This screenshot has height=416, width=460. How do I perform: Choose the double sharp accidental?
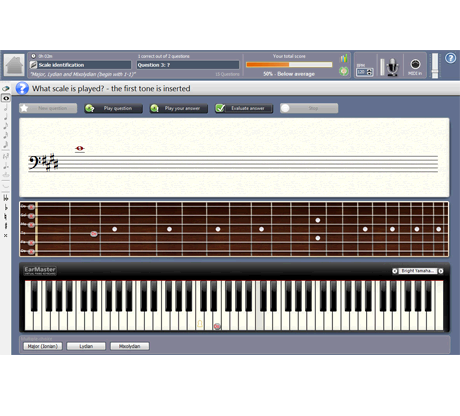click(6, 235)
